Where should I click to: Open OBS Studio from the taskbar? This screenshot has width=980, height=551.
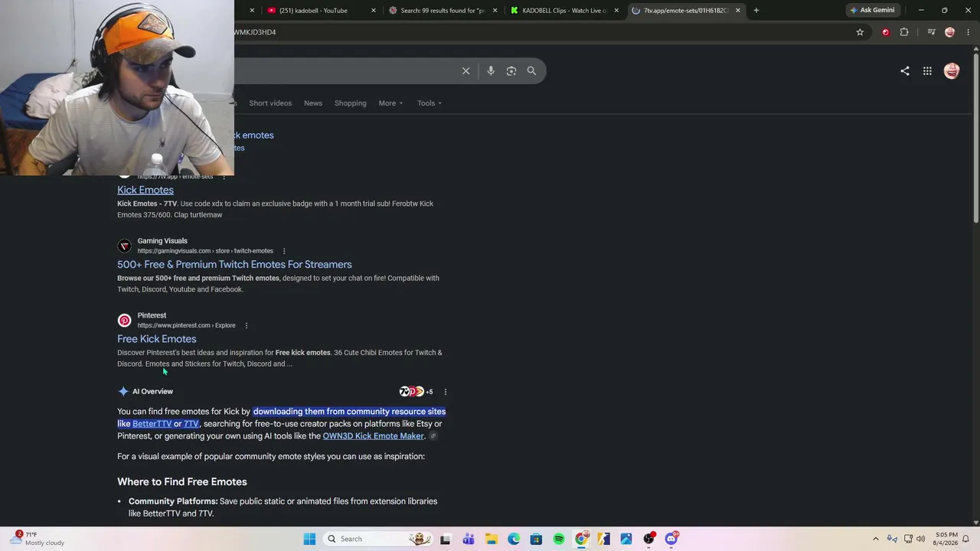[649, 539]
